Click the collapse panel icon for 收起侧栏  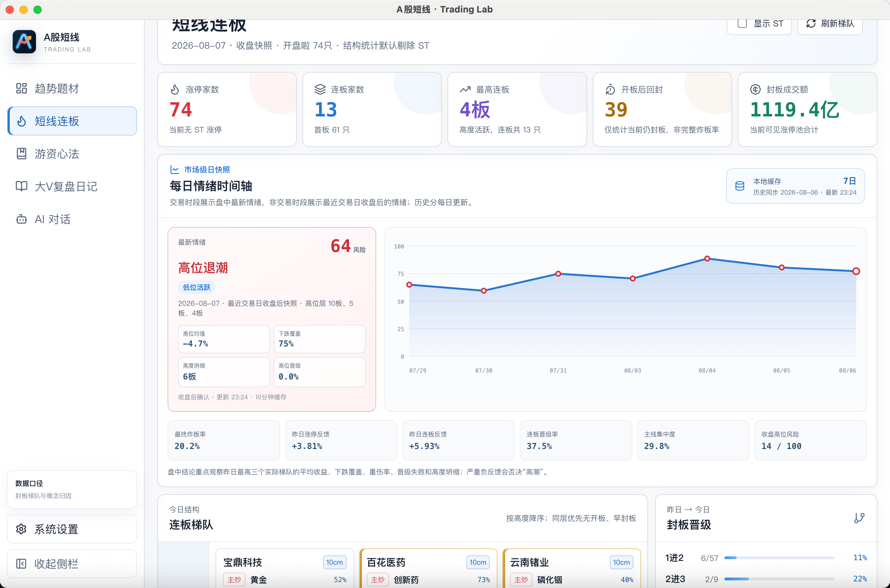point(21,564)
